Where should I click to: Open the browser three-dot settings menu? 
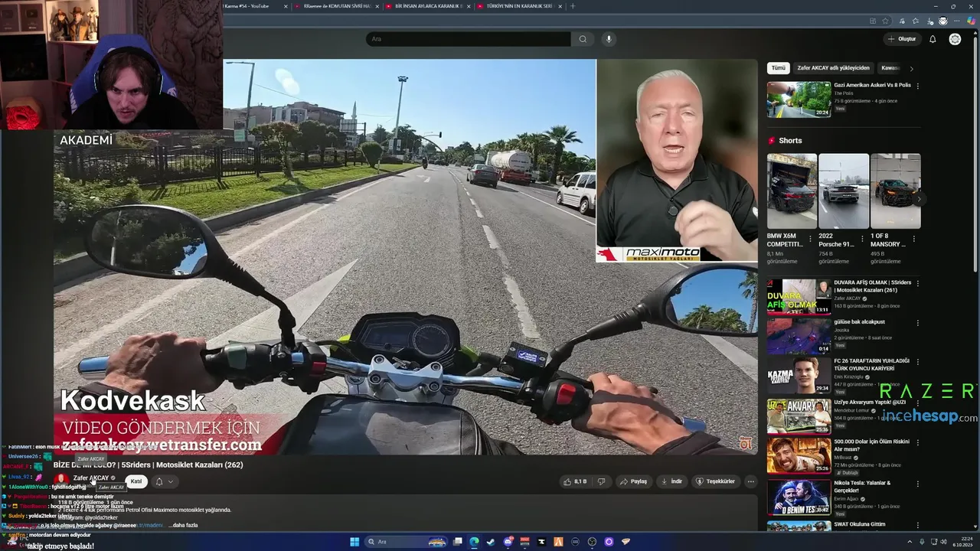[x=957, y=21]
